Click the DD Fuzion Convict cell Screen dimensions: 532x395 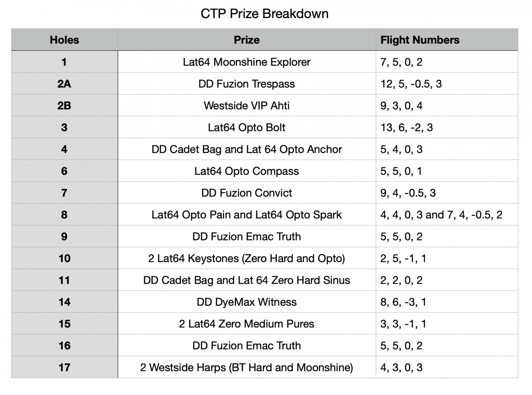[x=247, y=193]
